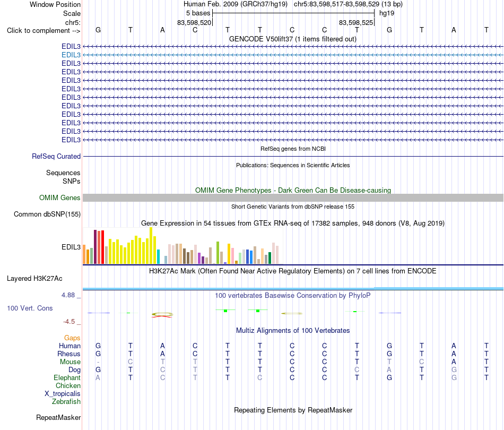Open the GTEx Gene Expression track title
The image size is (504, 430).
tap(293, 223)
